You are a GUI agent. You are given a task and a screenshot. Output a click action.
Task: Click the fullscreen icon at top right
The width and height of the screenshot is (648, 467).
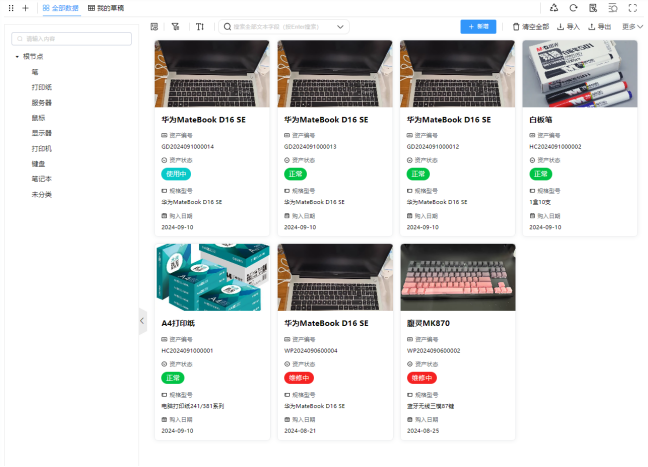(633, 7)
